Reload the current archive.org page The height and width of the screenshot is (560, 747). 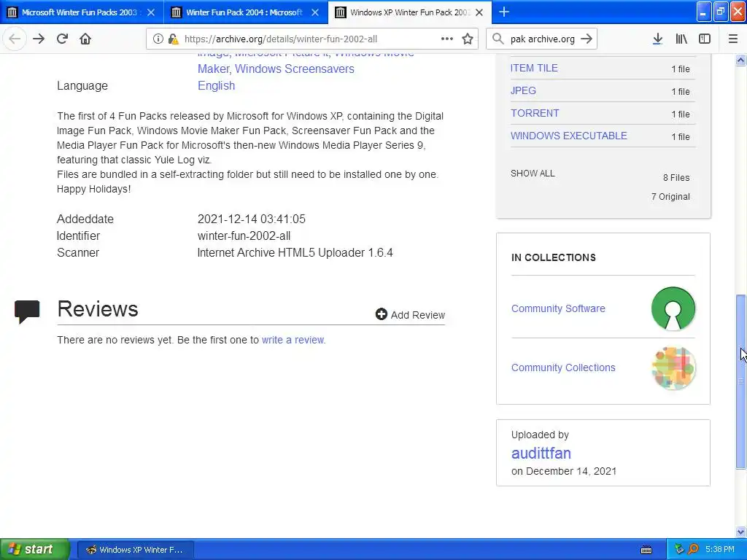(62, 39)
